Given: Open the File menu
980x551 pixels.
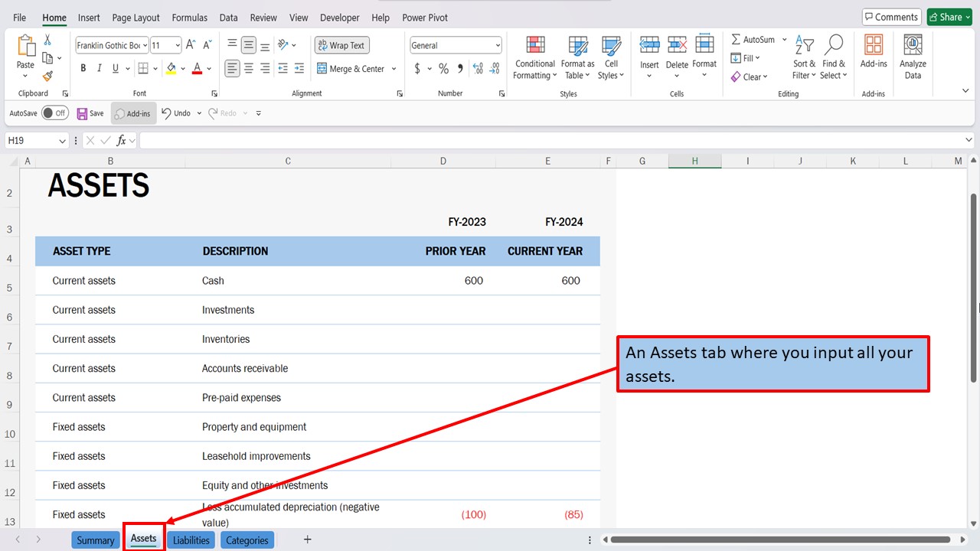Looking at the screenshot, I should 19,18.
